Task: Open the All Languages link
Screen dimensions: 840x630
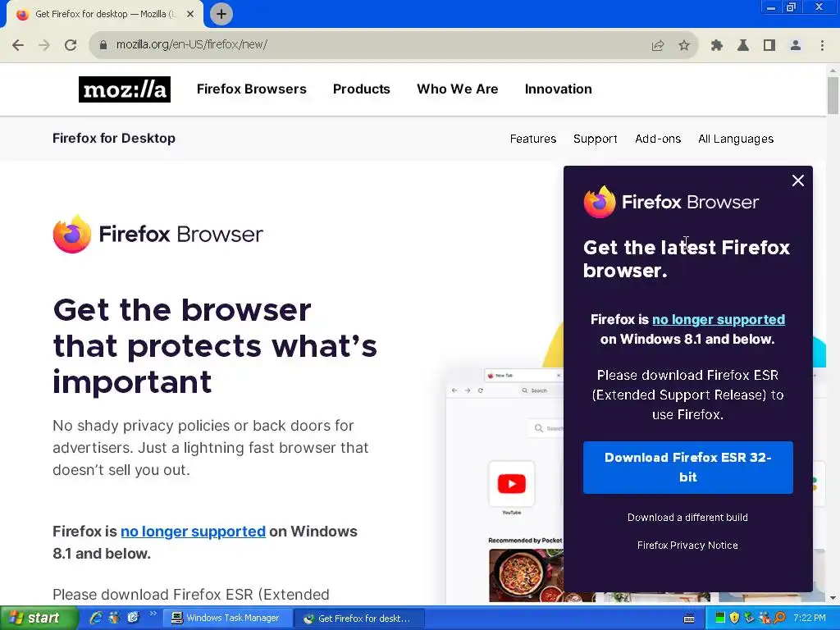Action: coord(736,139)
